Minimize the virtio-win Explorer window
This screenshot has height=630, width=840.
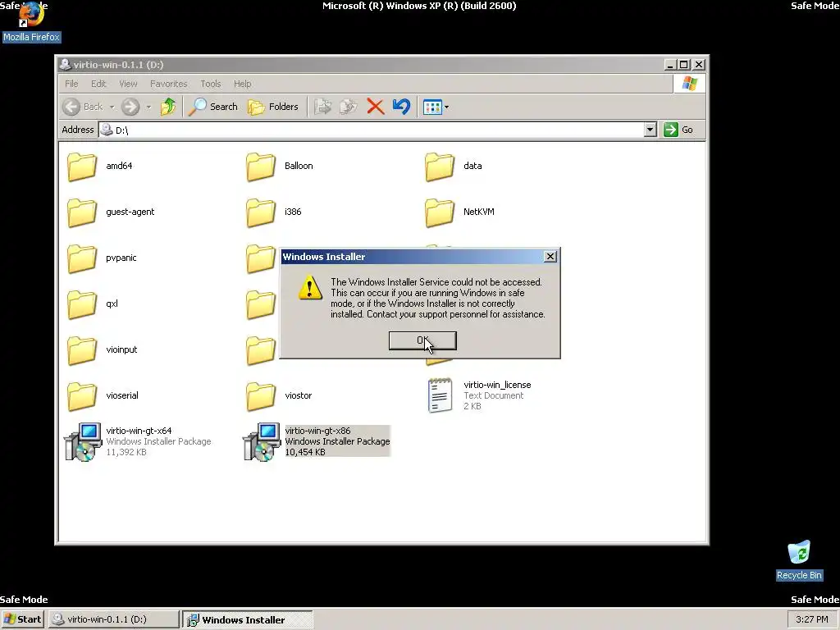pos(669,64)
